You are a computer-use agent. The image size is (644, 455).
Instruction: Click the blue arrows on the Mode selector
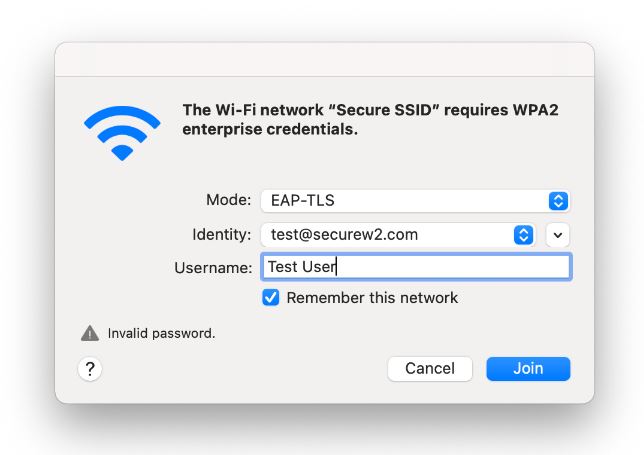(x=559, y=200)
